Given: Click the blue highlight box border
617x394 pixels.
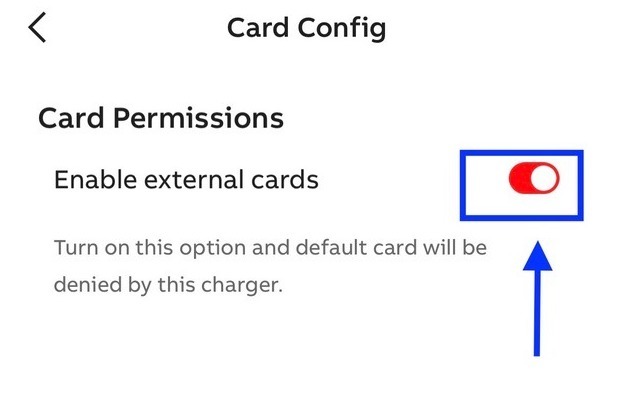Looking at the screenshot, I should tap(521, 152).
